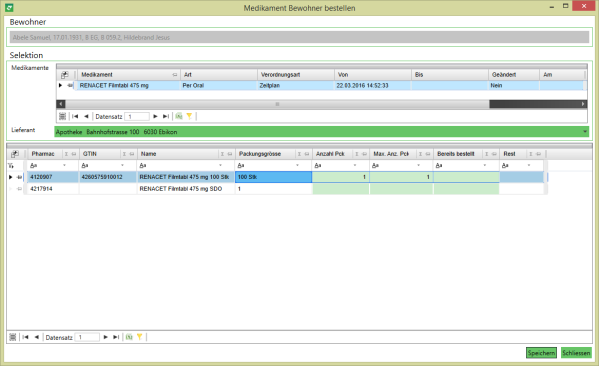Click summary sigma icon on GTIN column
Screen dimensions: 599x366
124,154
